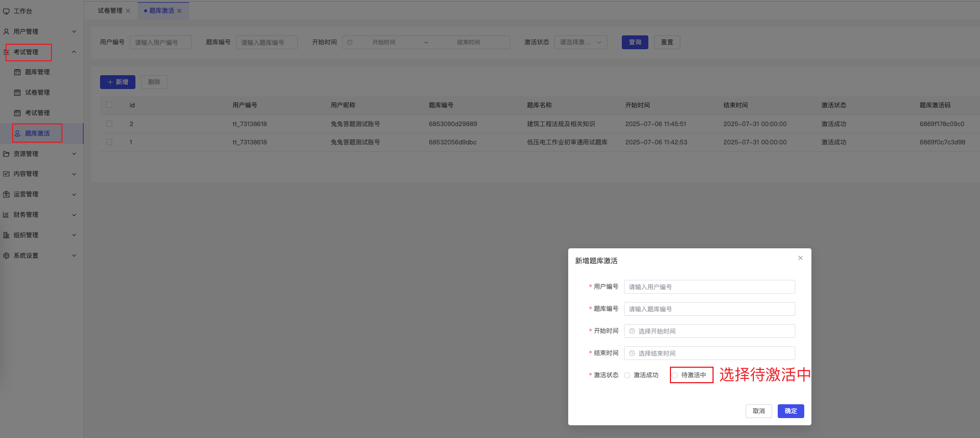Close the 试卷管理 tab with its X
Viewport: 980px width, 438px height.
coord(128,11)
